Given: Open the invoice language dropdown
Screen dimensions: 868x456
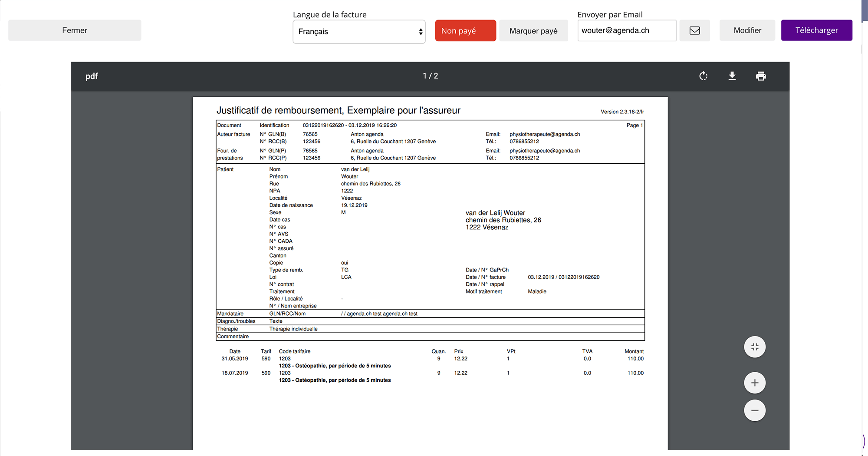Looking at the screenshot, I should point(358,32).
